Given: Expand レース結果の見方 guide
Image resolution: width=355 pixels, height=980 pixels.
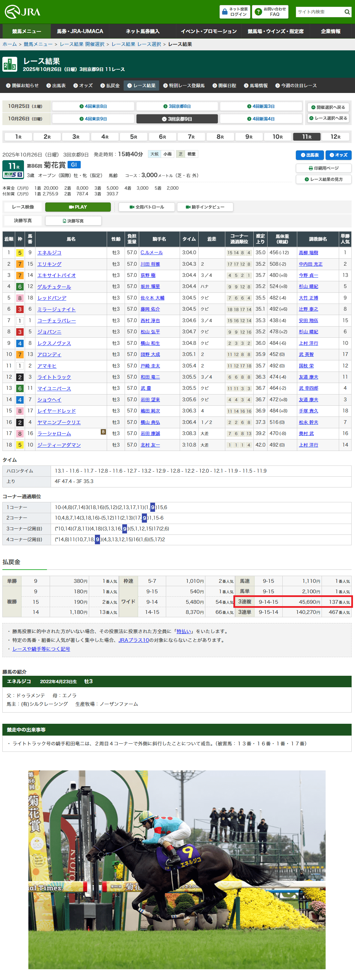Looking at the screenshot, I should [x=324, y=179].
